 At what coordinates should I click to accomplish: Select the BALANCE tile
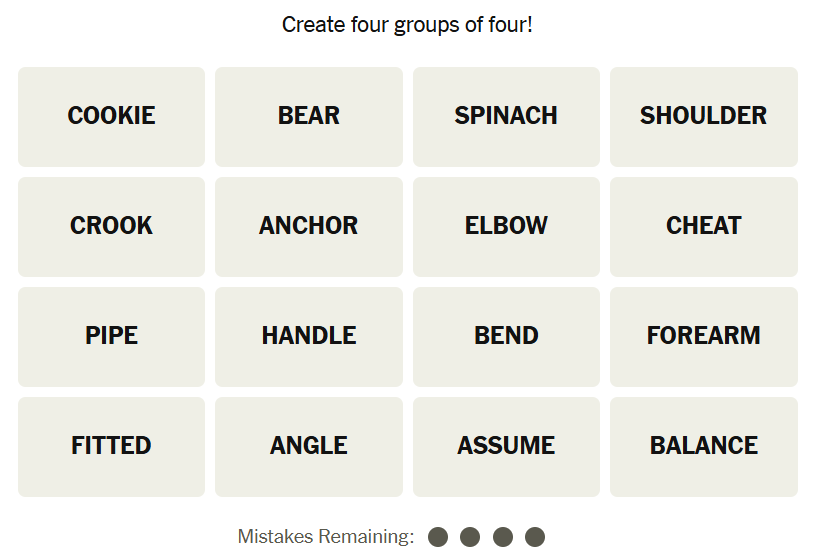coord(703,446)
